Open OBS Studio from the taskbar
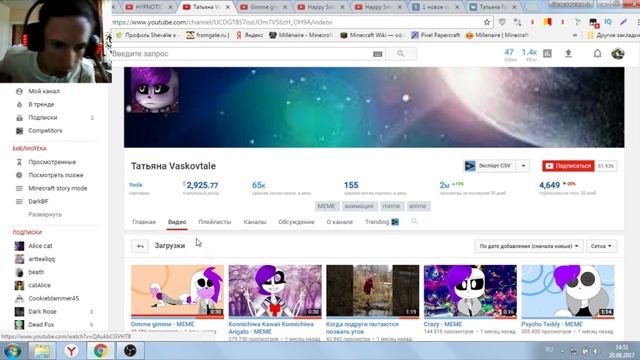The image size is (640, 360). pyautogui.click(x=130, y=351)
